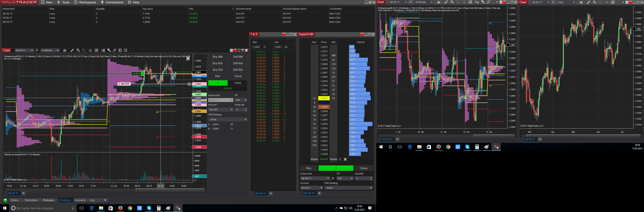
Task: Change the 15 Minute interval dropdown
Action: 50,50
